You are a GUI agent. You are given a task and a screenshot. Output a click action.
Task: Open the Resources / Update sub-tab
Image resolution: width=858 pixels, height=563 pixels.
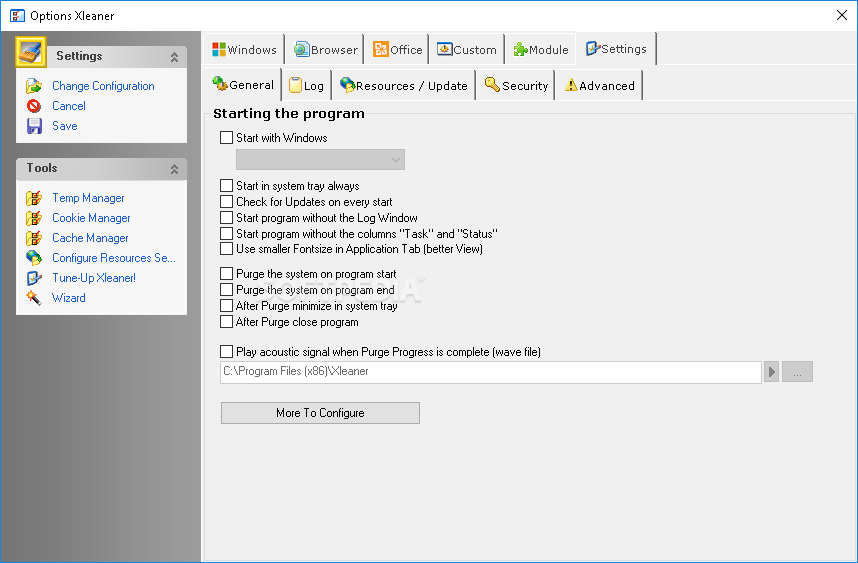tap(403, 85)
